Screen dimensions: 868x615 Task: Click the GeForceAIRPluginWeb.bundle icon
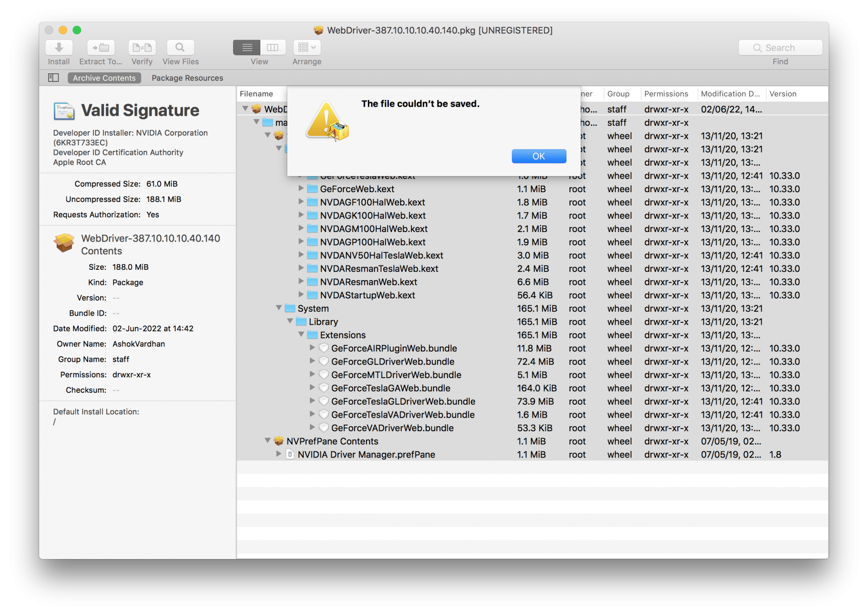324,348
